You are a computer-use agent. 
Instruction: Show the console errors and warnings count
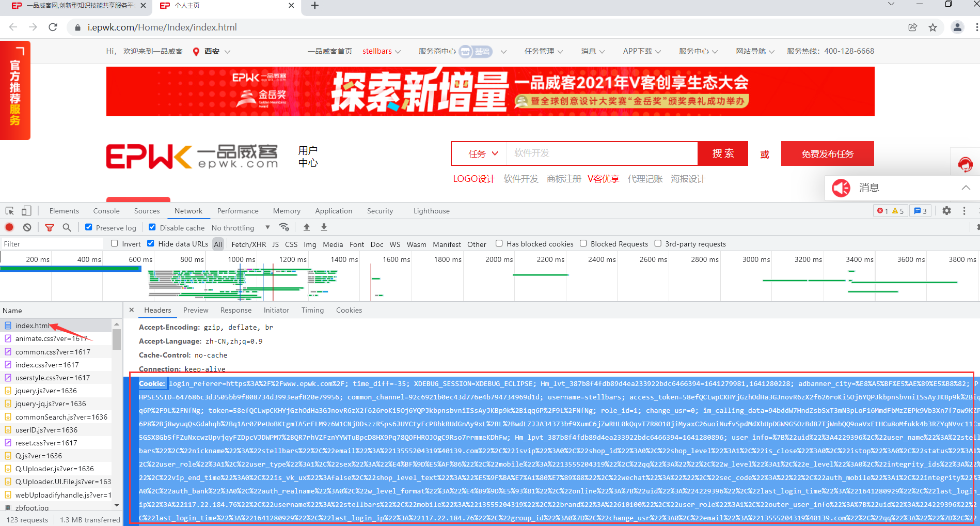click(890, 211)
